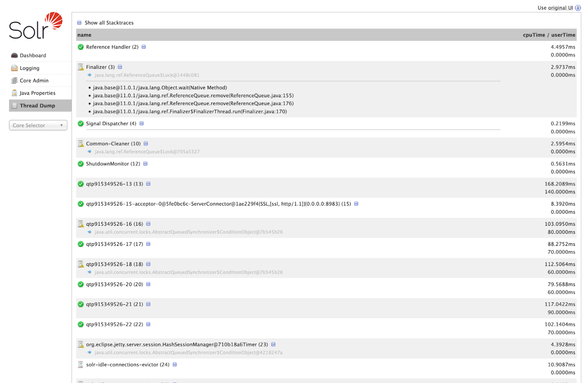Click green status icon for Reference Handler thread
This screenshot has width=588, height=383.
click(x=81, y=47)
